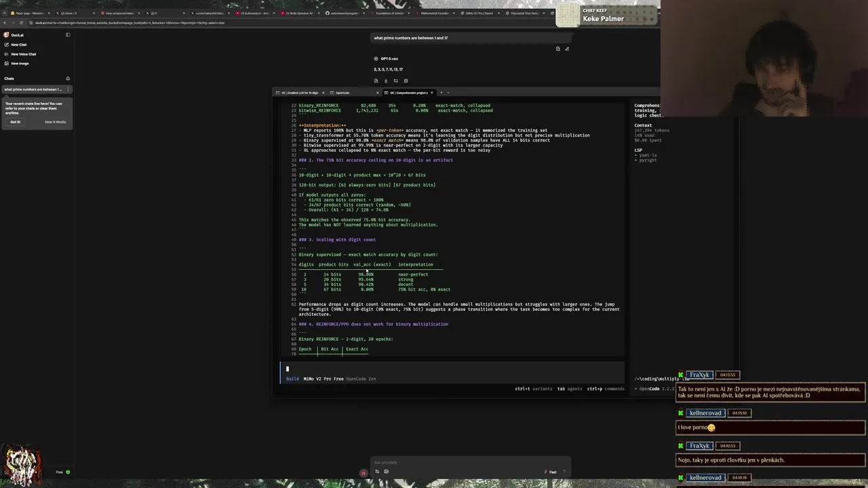Reload the Duck.ai page
Screen dimensions: 868x488
tap(22, 23)
